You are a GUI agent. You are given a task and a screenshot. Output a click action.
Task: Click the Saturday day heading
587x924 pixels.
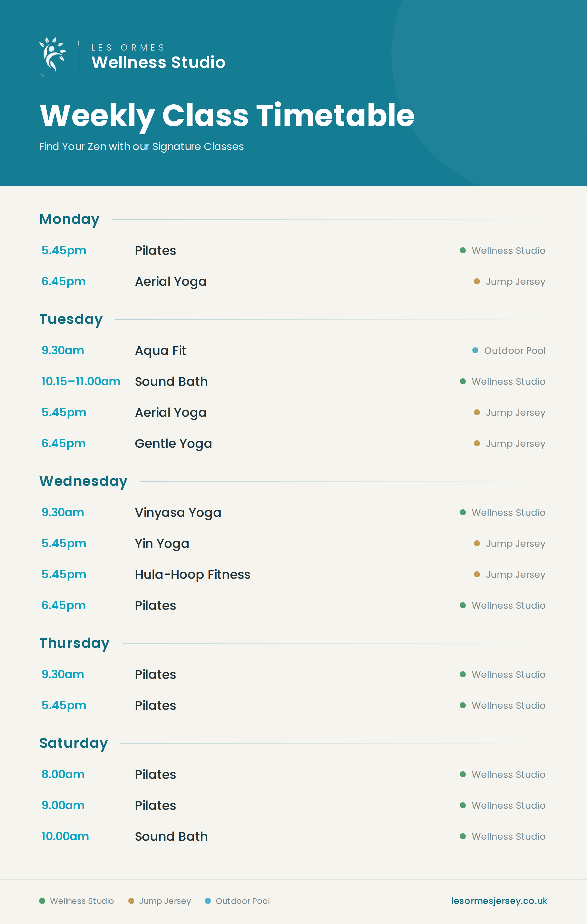pos(74,743)
